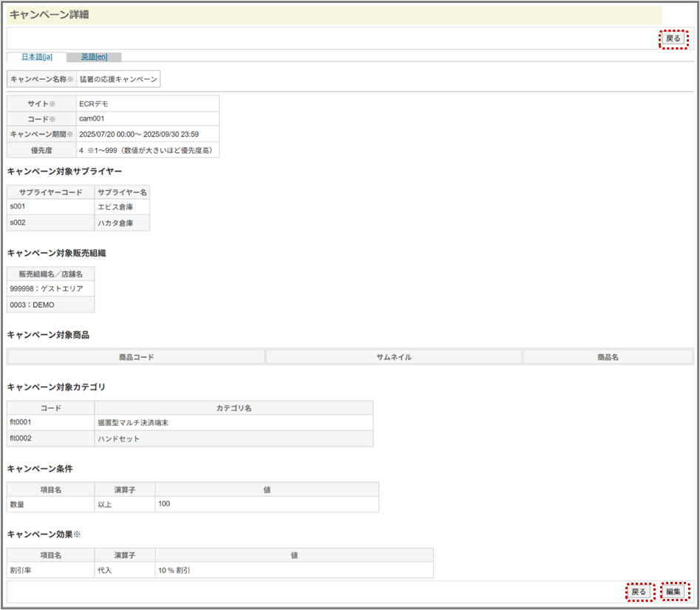Click the 編集 button
Image resolution: width=700 pixels, height=610 pixels.
pos(673,592)
